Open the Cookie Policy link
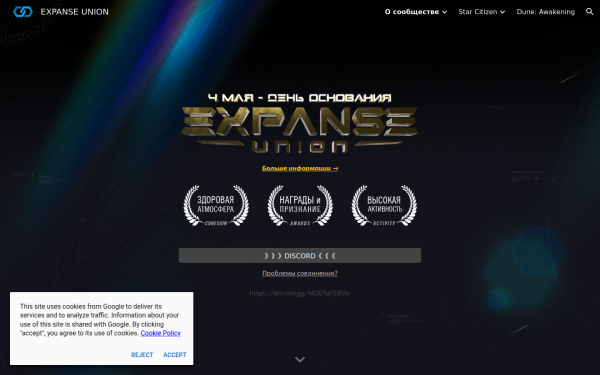 point(160,333)
